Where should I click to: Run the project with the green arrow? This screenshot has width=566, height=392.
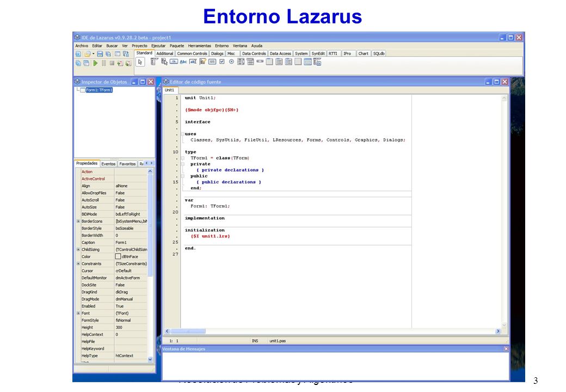(x=95, y=63)
